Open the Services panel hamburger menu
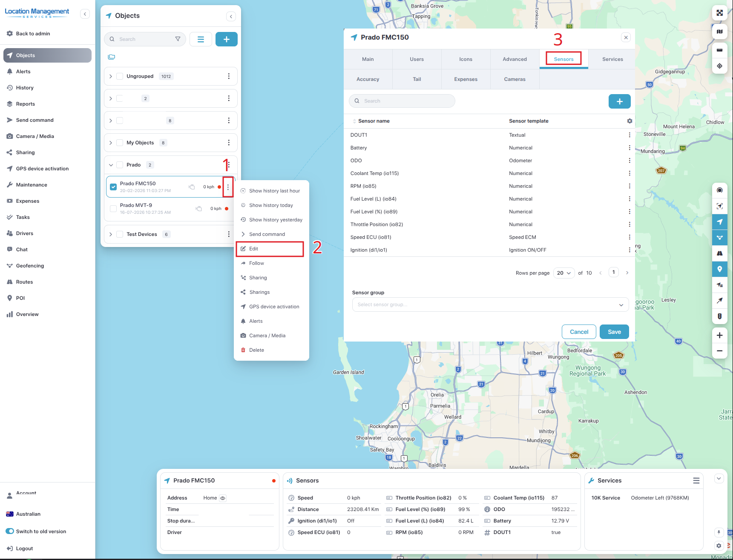The width and height of the screenshot is (733, 560). click(x=696, y=481)
